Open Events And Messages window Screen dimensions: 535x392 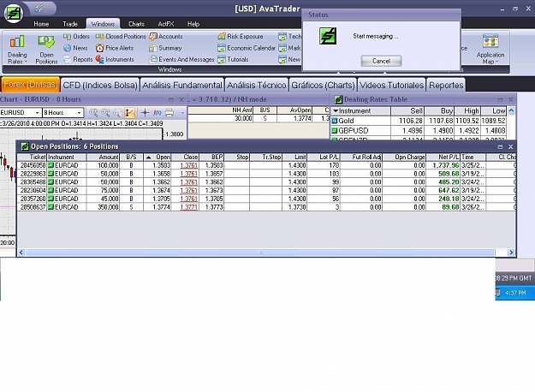(x=181, y=59)
